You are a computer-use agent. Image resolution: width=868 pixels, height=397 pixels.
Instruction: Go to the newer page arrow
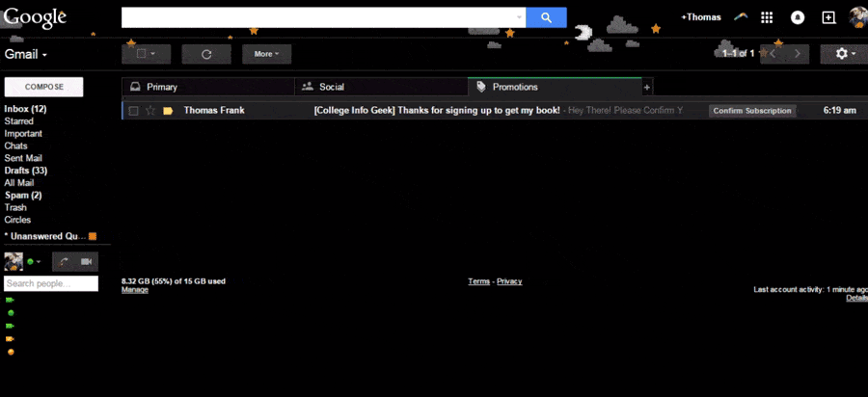773,54
